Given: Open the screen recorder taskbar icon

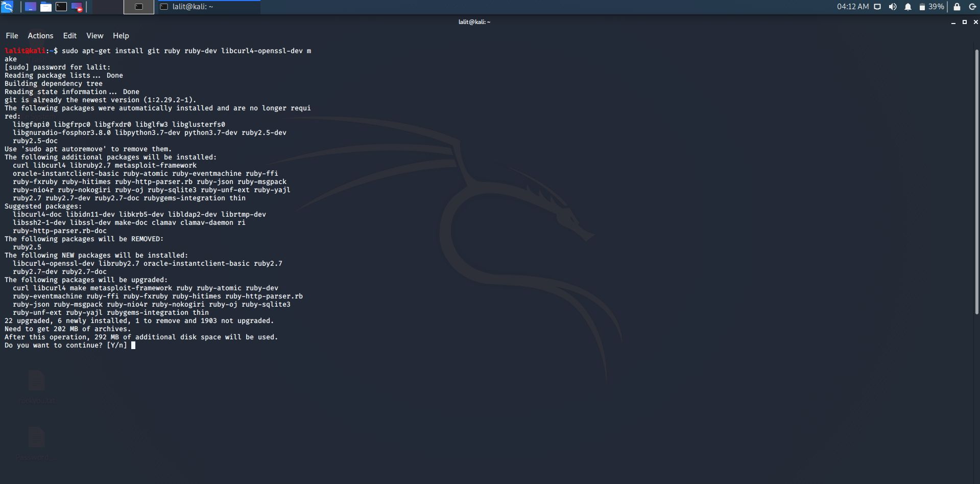Looking at the screenshot, I should (77, 7).
